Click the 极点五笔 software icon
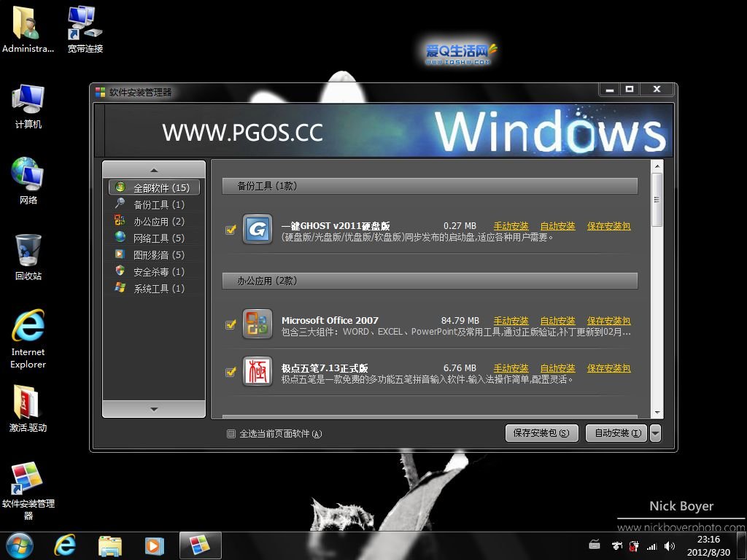 pyautogui.click(x=258, y=371)
